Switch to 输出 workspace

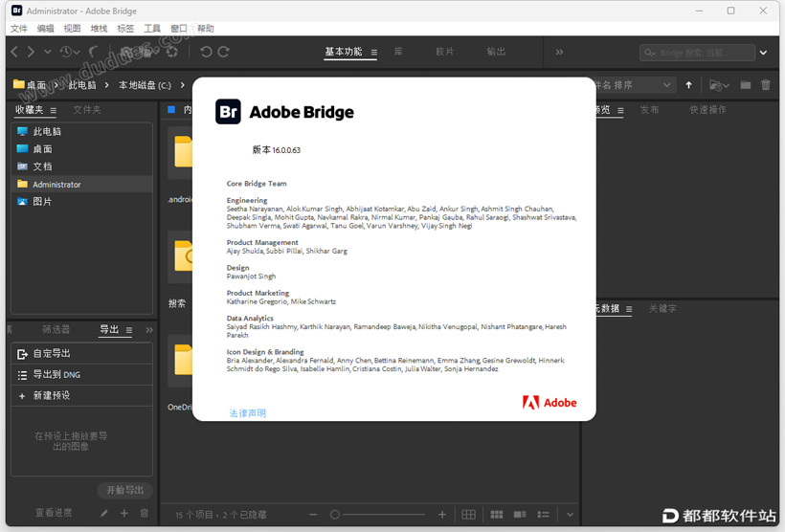[x=496, y=52]
